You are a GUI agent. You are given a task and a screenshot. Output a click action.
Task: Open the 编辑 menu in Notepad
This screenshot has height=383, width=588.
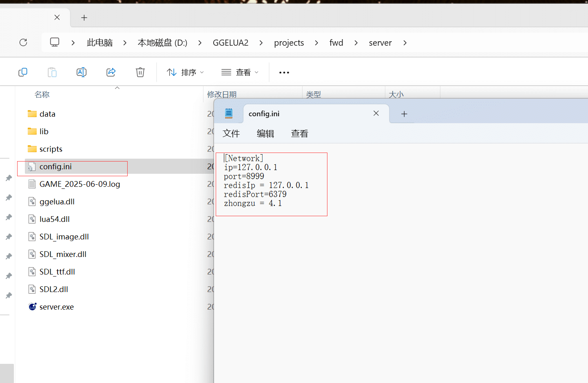(265, 133)
